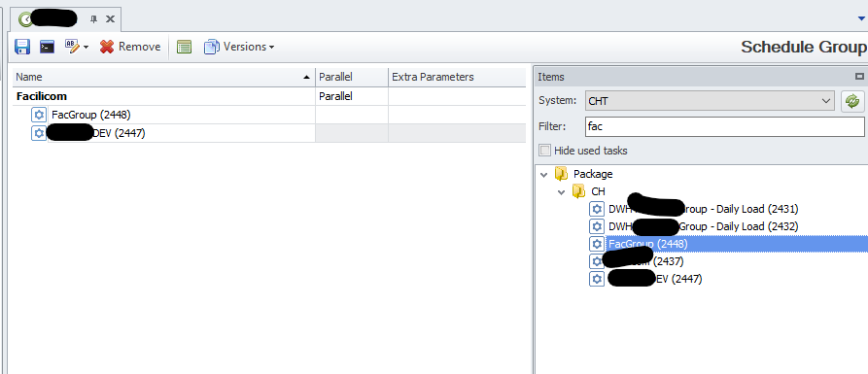
Task: Save the schedule group with floppy icon
Action: coord(22,47)
